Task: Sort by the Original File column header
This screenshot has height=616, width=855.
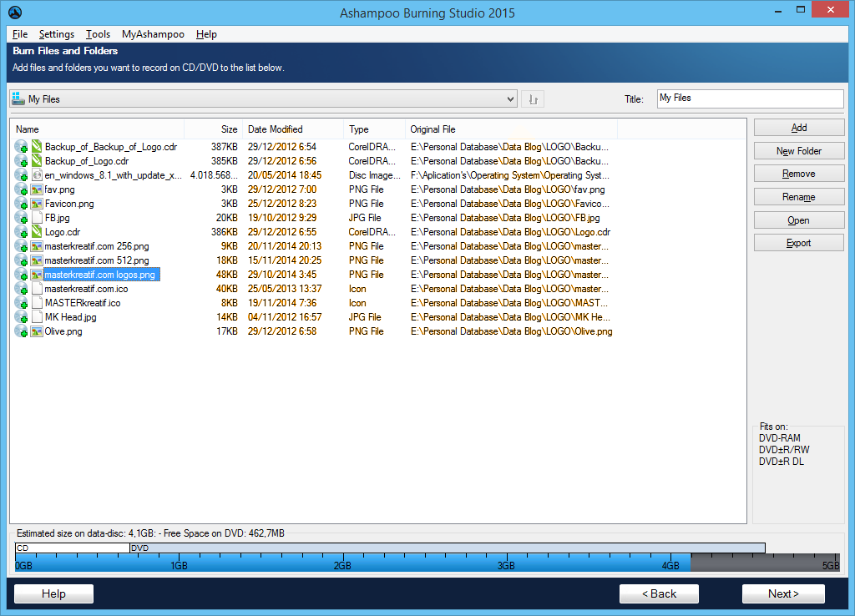Action: pos(512,129)
